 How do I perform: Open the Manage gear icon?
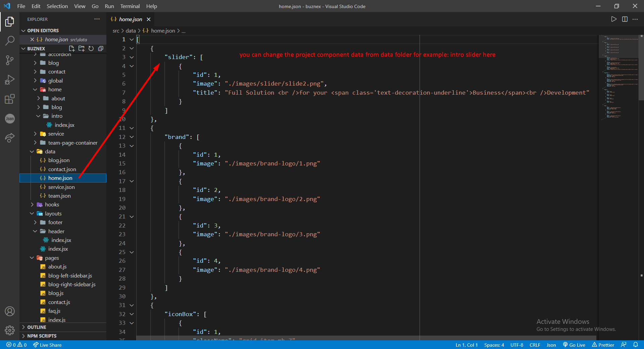click(10, 331)
